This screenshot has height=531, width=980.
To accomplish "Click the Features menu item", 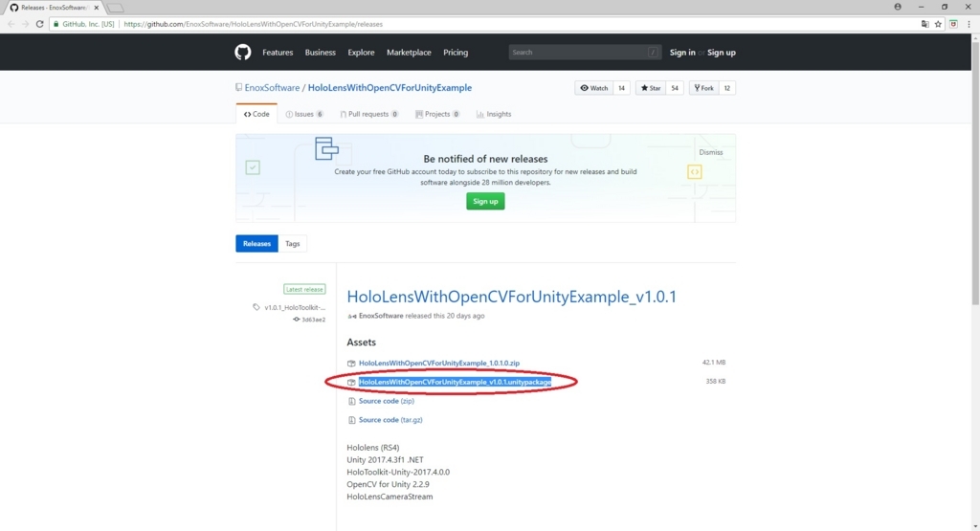I will [278, 53].
